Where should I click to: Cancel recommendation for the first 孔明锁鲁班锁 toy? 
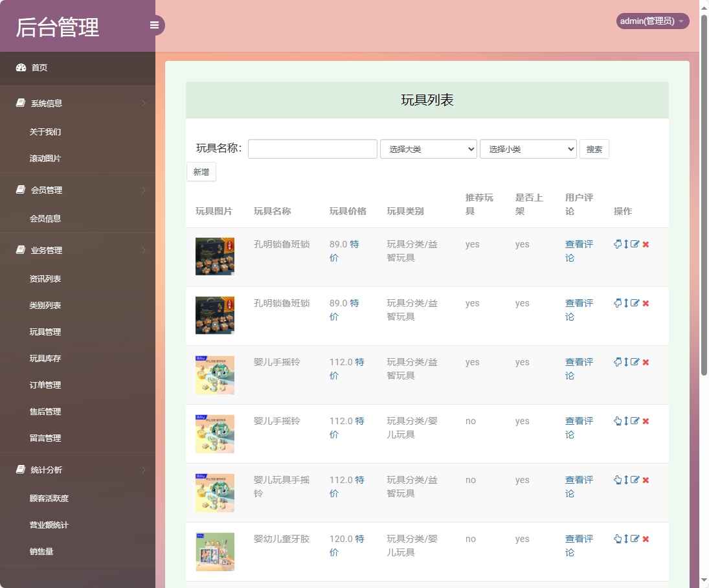(617, 244)
